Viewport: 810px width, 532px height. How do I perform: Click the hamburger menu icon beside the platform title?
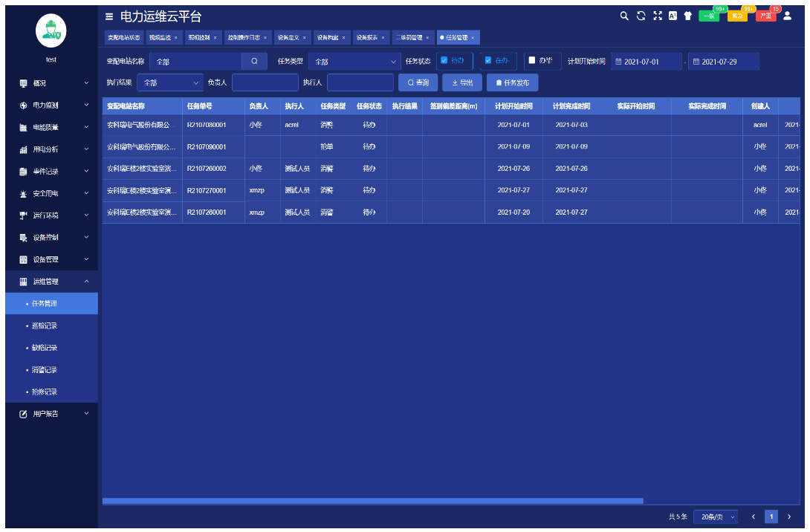[109, 16]
